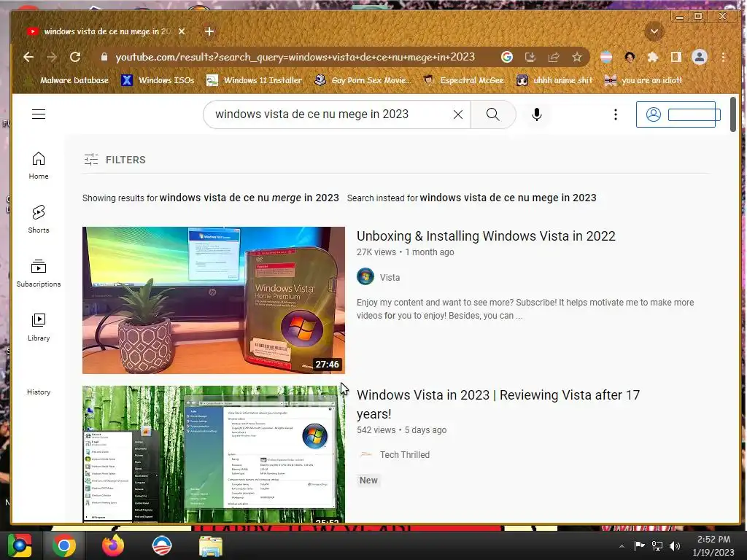Open a new Chrome tab
The width and height of the screenshot is (747, 560).
[209, 31]
